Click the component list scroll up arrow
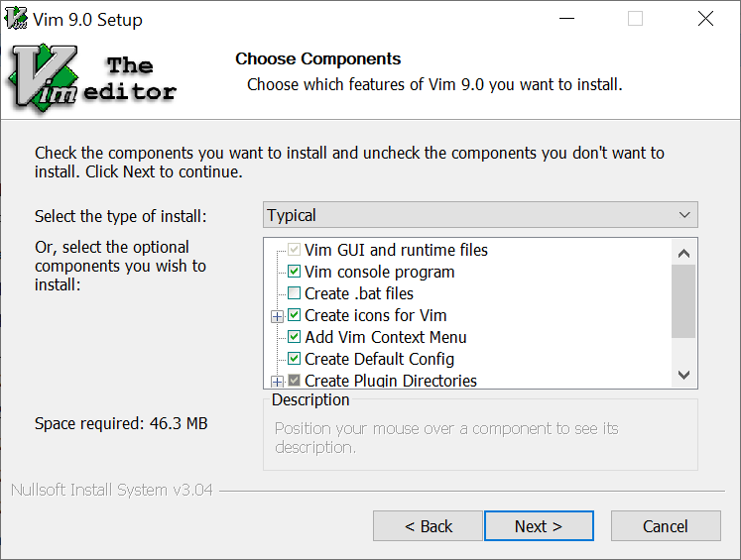 coord(683,254)
